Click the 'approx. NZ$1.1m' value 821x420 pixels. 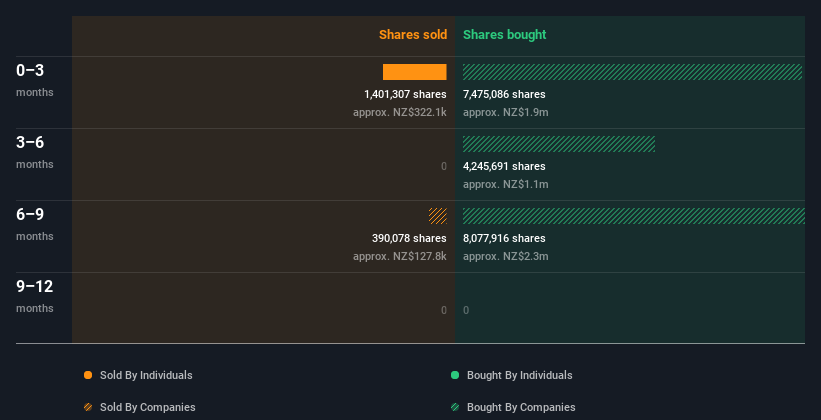(506, 184)
